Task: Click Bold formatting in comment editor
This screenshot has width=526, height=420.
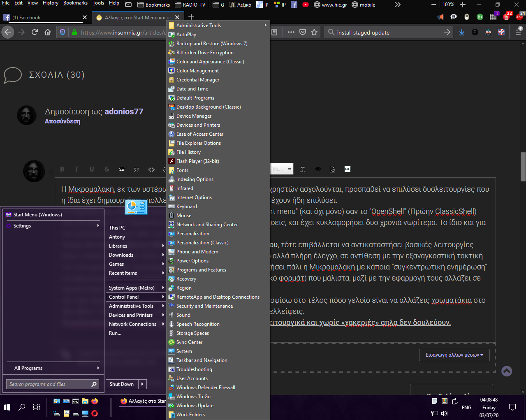Action: (x=62, y=169)
